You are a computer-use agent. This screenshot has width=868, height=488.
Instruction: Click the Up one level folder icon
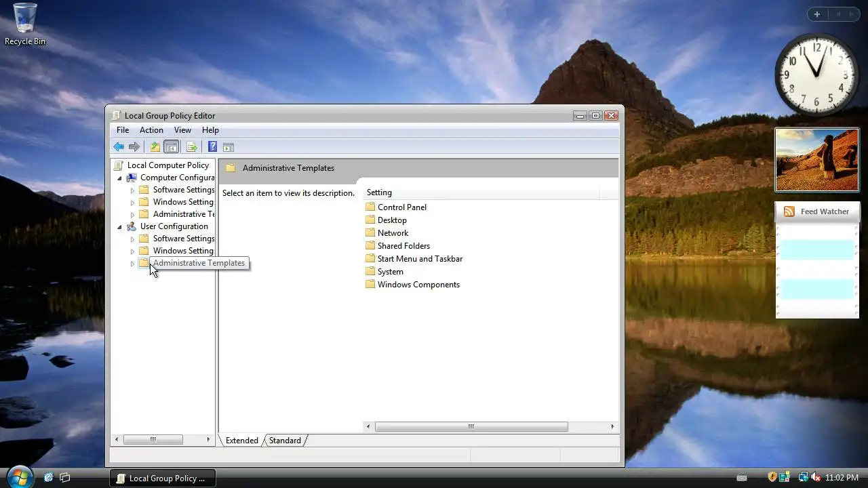point(155,147)
